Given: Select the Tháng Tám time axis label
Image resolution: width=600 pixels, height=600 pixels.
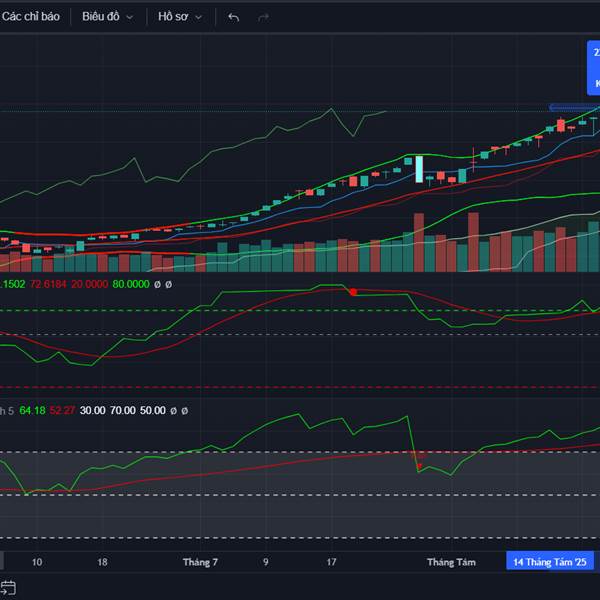Looking at the screenshot, I should (451, 562).
